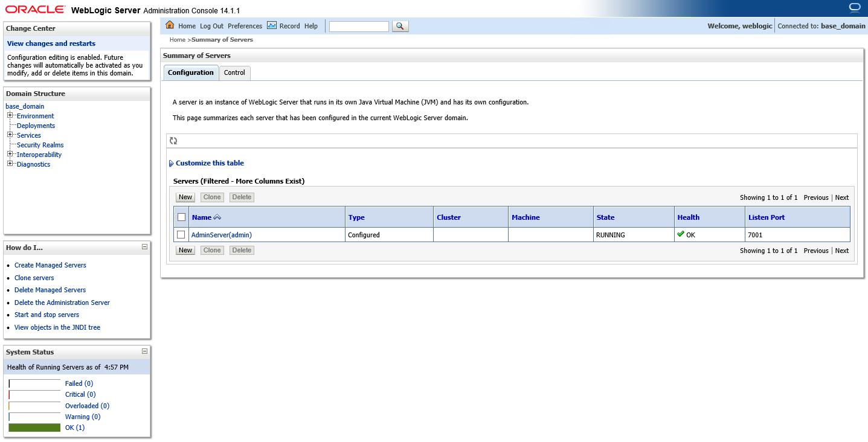
Task: Click Warning (0) status link
Action: tap(83, 417)
